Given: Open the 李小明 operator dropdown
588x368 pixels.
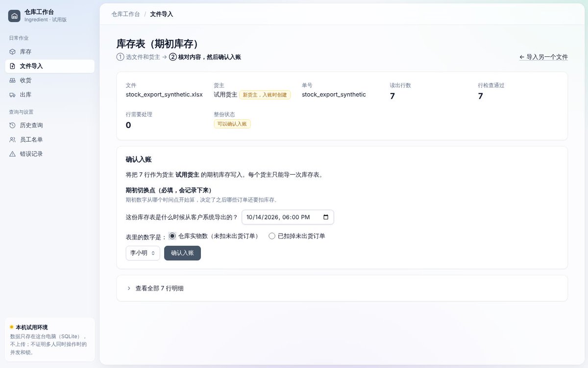Looking at the screenshot, I should point(143,253).
